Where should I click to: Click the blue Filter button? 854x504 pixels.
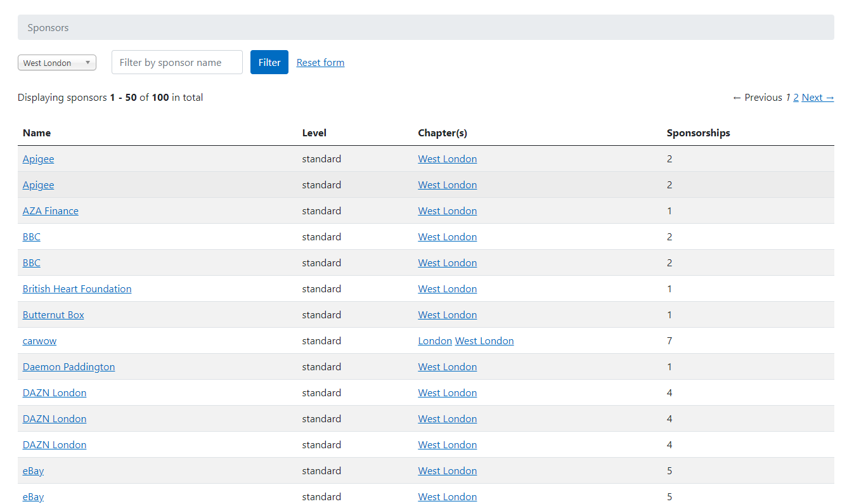269,62
